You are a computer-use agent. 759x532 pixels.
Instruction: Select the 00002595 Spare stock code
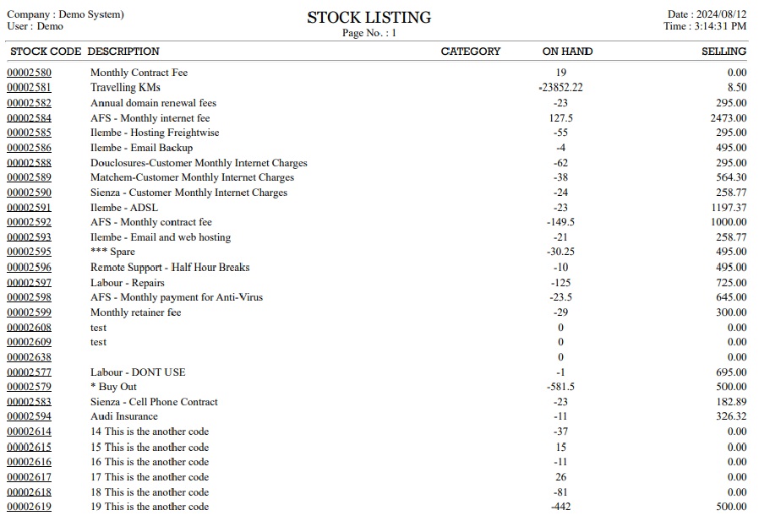[29, 252]
